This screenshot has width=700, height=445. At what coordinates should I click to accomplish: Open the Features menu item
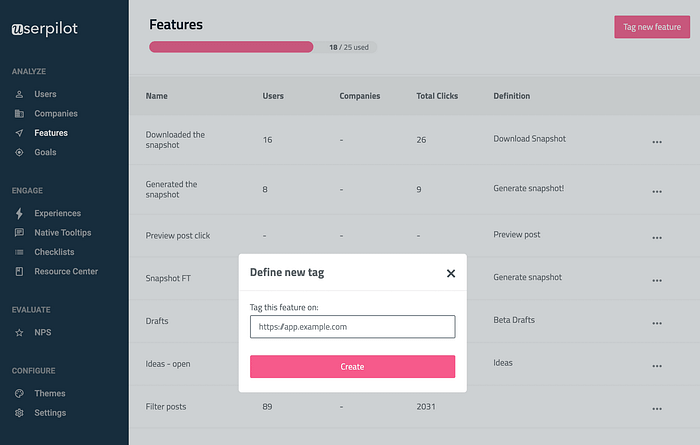tap(51, 133)
